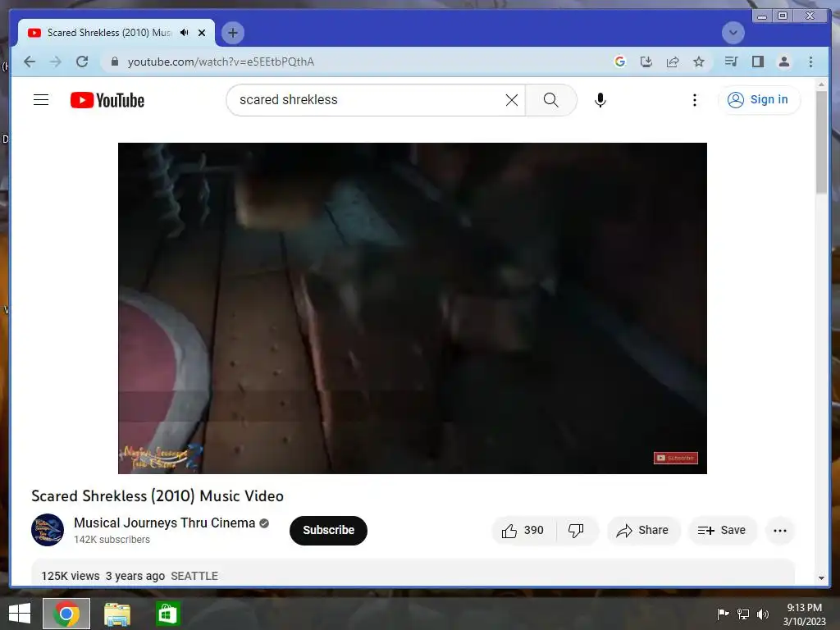The width and height of the screenshot is (840, 630).
Task: Click the install app icon in address bar
Action: point(646,62)
